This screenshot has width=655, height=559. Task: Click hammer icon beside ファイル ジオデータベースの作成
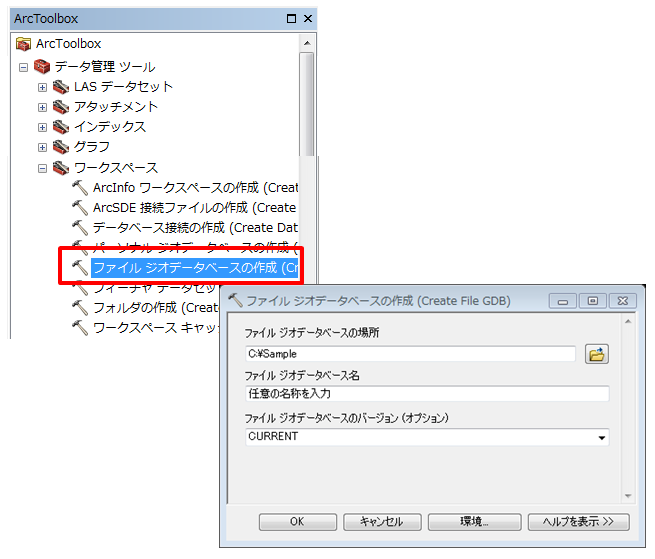[80, 267]
